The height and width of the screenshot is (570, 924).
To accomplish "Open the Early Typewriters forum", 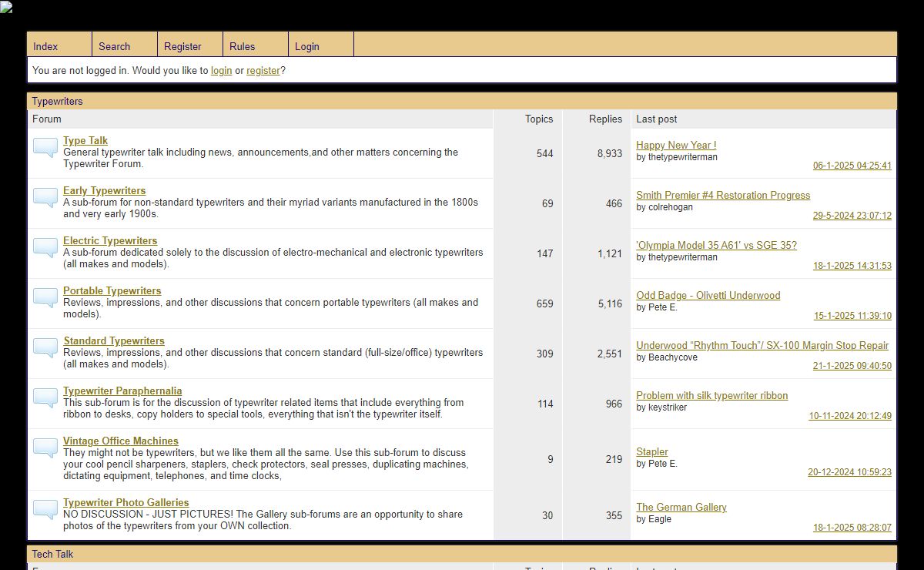I will pyautogui.click(x=104, y=190).
